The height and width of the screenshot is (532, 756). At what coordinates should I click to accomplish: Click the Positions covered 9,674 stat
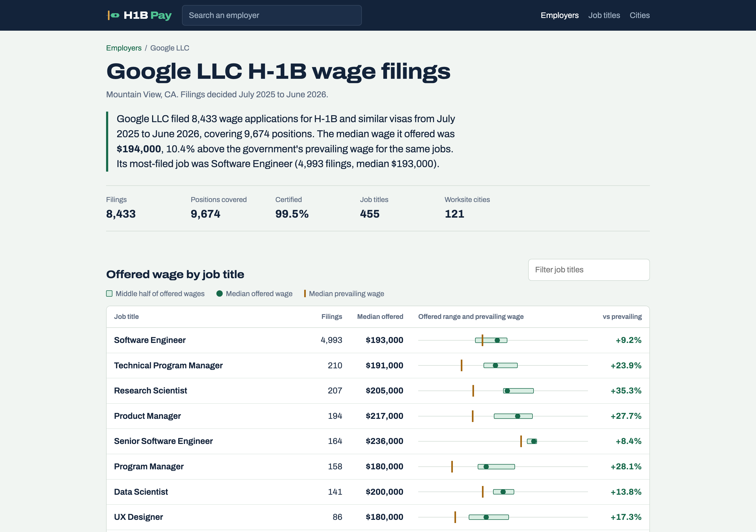coord(218,208)
